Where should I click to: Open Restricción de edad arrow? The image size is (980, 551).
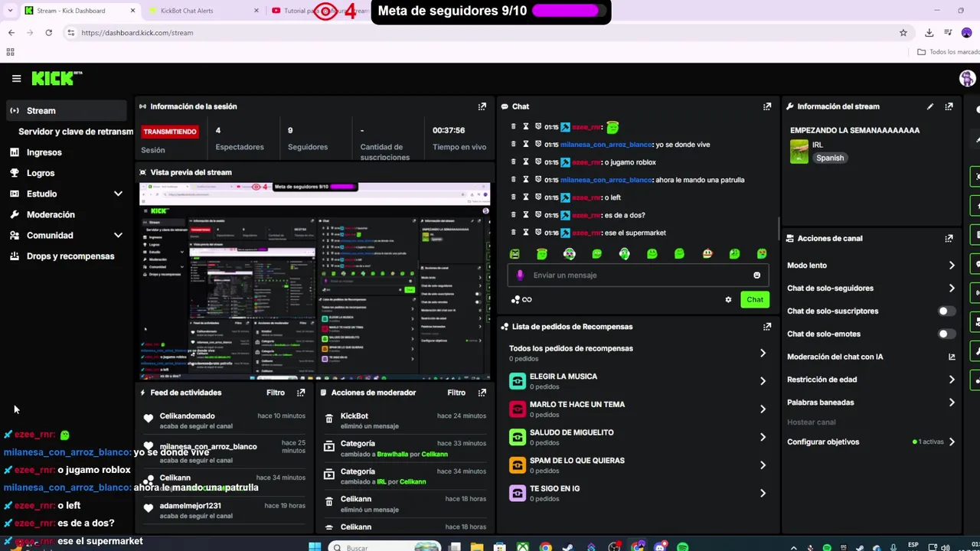point(952,380)
